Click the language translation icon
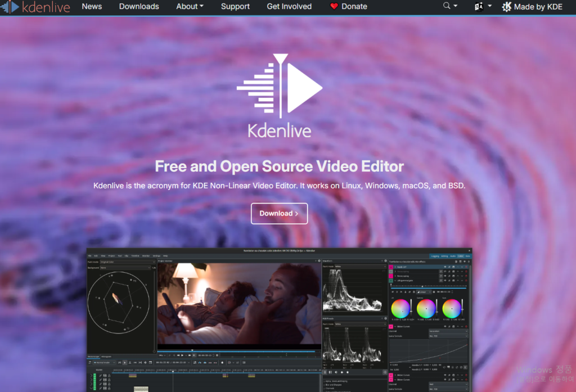The image size is (576, 392). (479, 7)
